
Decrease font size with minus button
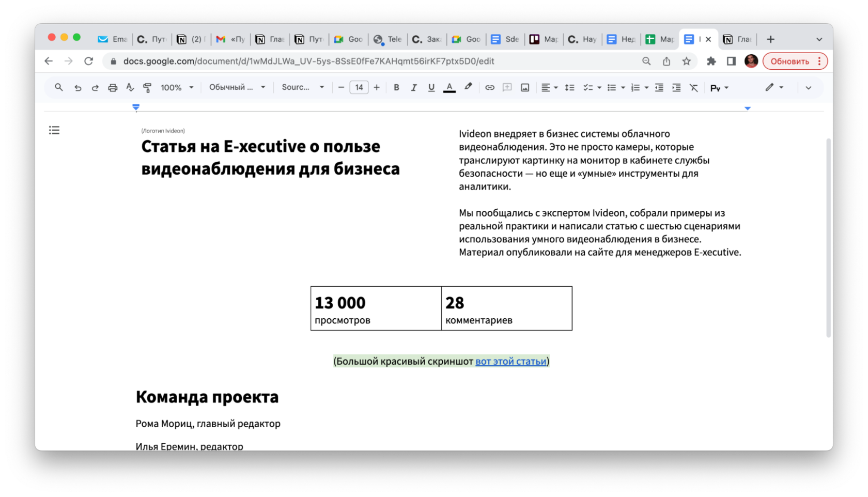point(341,87)
